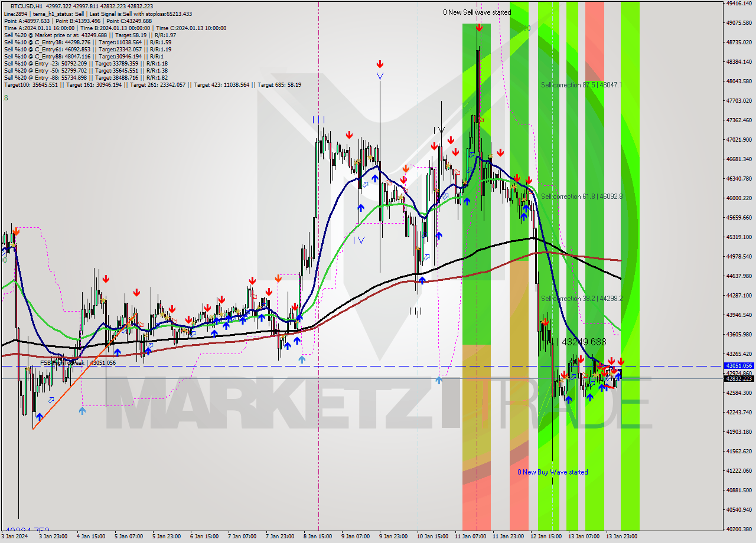This screenshot has width=756, height=543.
Task: Click the '6 Jan 15:00' time axis label
Action: 204,537
